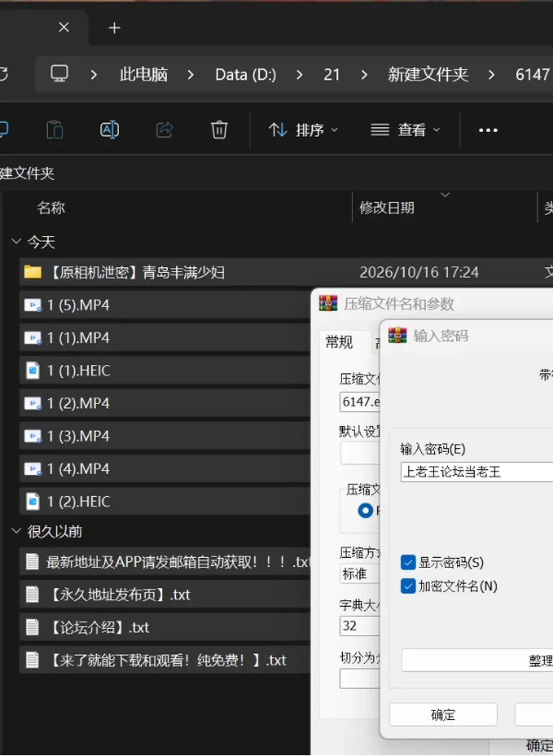Screen dimensions: 553x756
Task: Expand the chevron after Data (D:) in the path
Action: point(299,74)
